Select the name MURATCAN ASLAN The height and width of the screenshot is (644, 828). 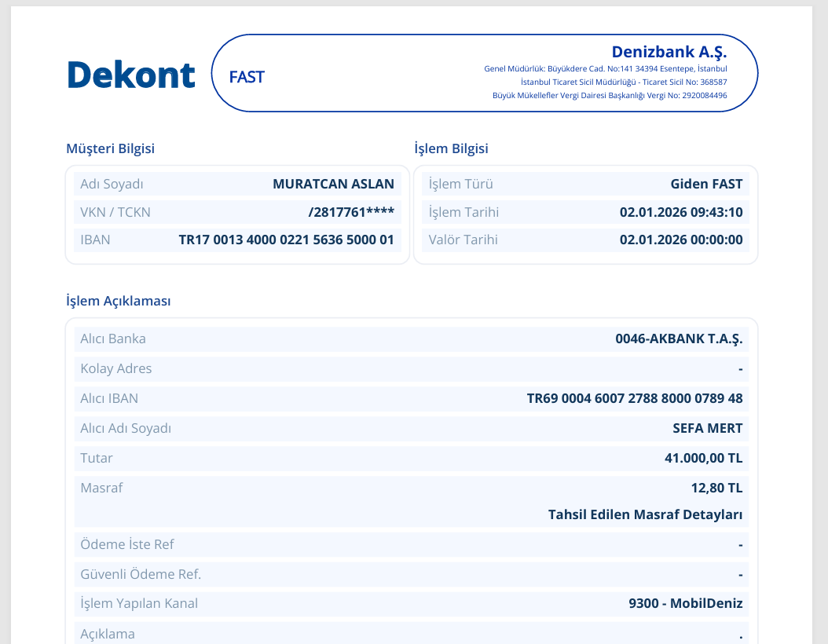333,184
